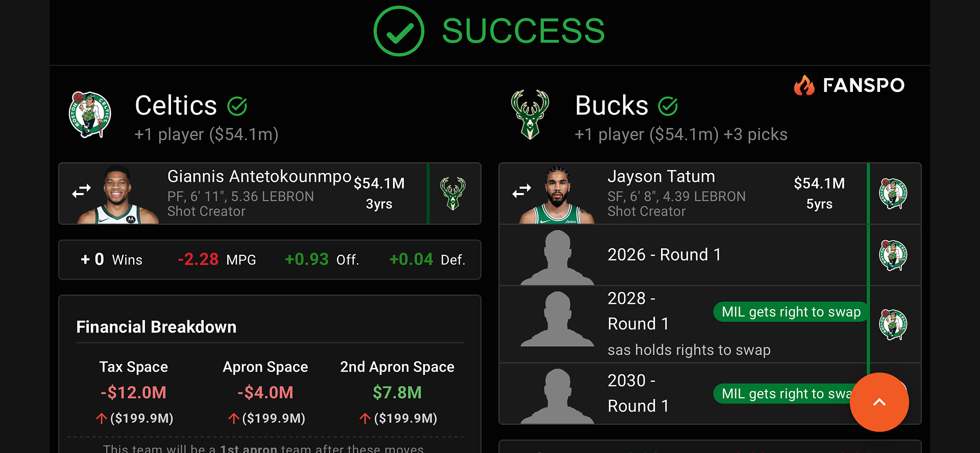This screenshot has width=980, height=453.
Task: Click the Celtics team logo
Action: pos(90,114)
